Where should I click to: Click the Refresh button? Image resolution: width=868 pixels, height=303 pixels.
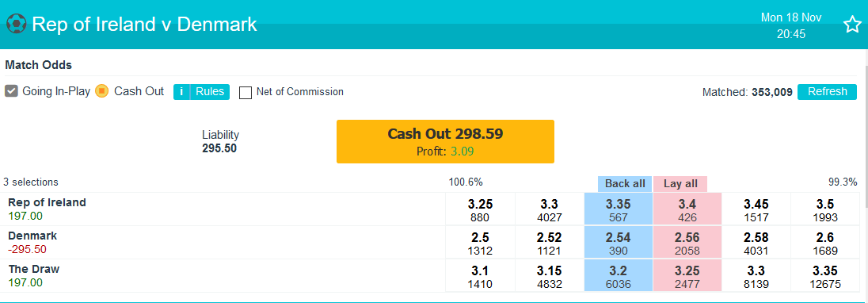[827, 92]
